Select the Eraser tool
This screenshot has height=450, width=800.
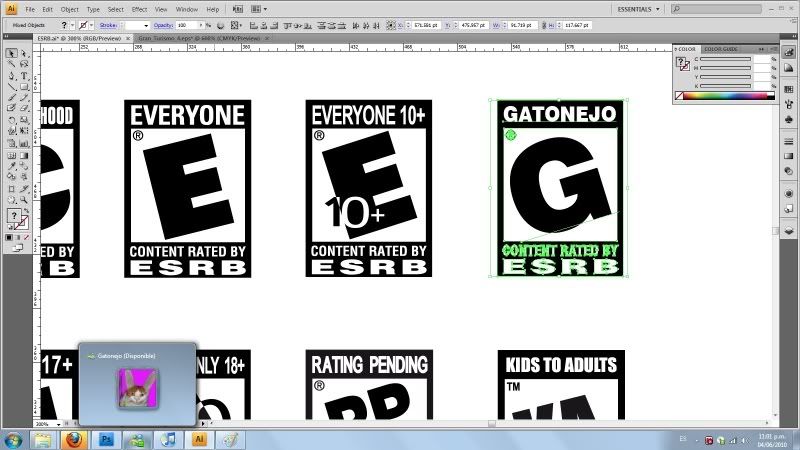point(23,108)
